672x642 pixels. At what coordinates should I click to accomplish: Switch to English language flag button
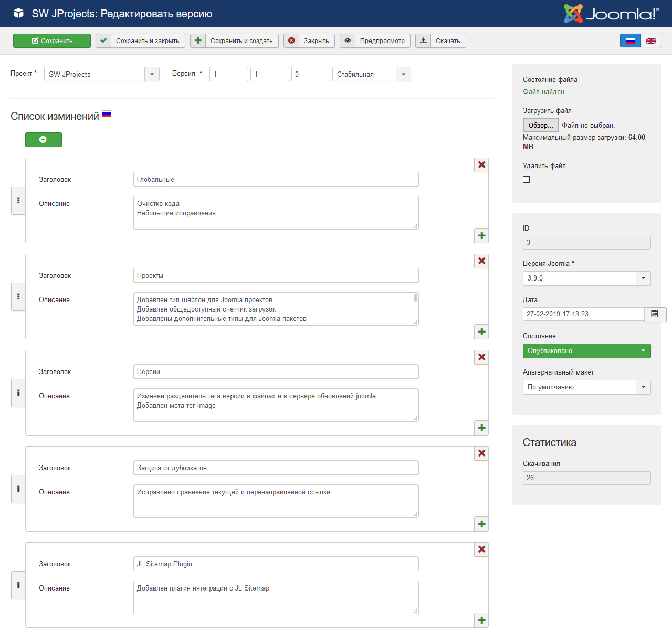coord(651,40)
